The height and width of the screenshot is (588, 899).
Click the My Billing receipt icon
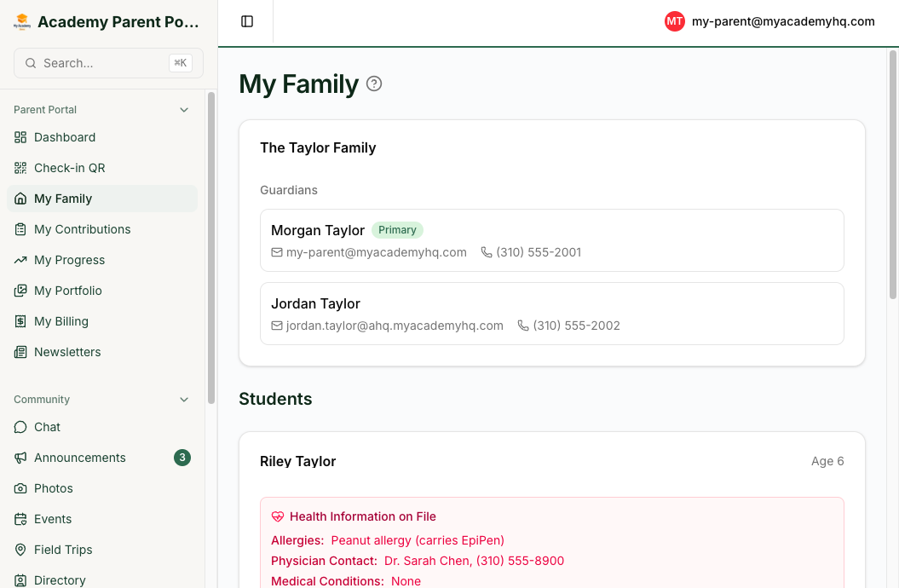point(20,321)
